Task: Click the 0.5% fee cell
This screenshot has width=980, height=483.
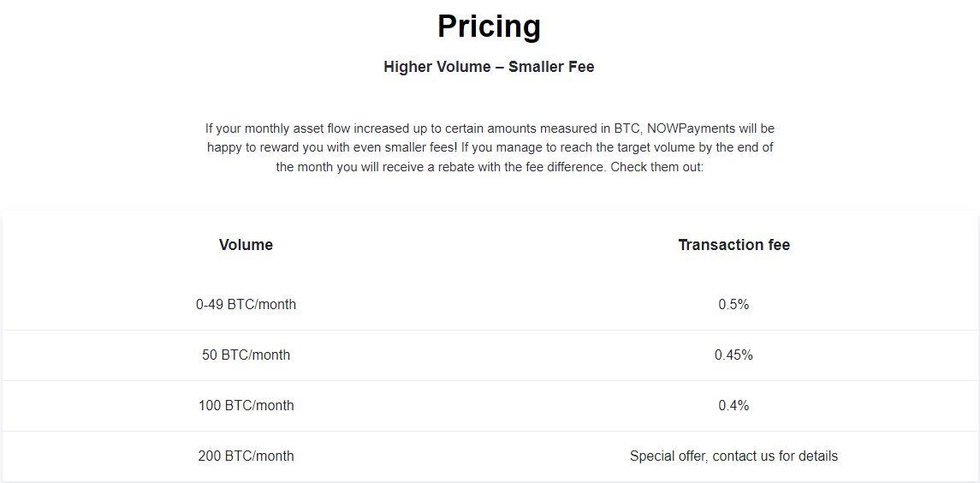Action: coord(734,304)
